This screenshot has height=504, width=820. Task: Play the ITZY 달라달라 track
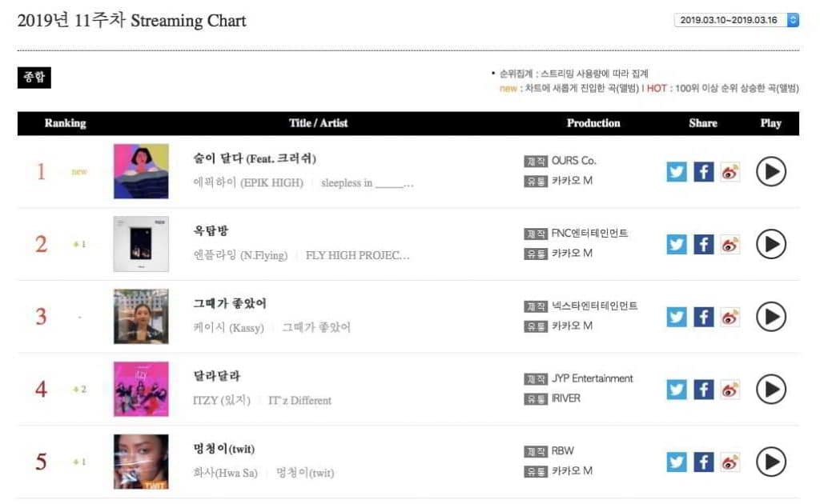click(771, 390)
